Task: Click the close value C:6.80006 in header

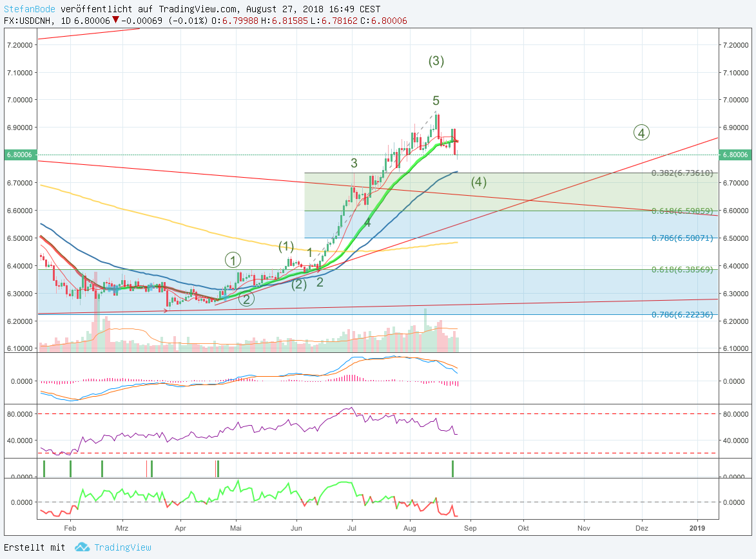Action: [383, 21]
